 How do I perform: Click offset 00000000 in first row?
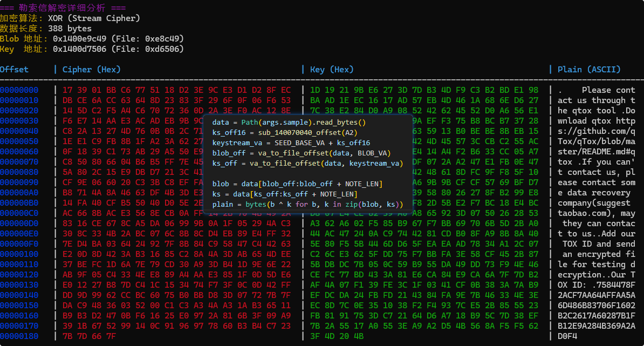click(x=19, y=90)
